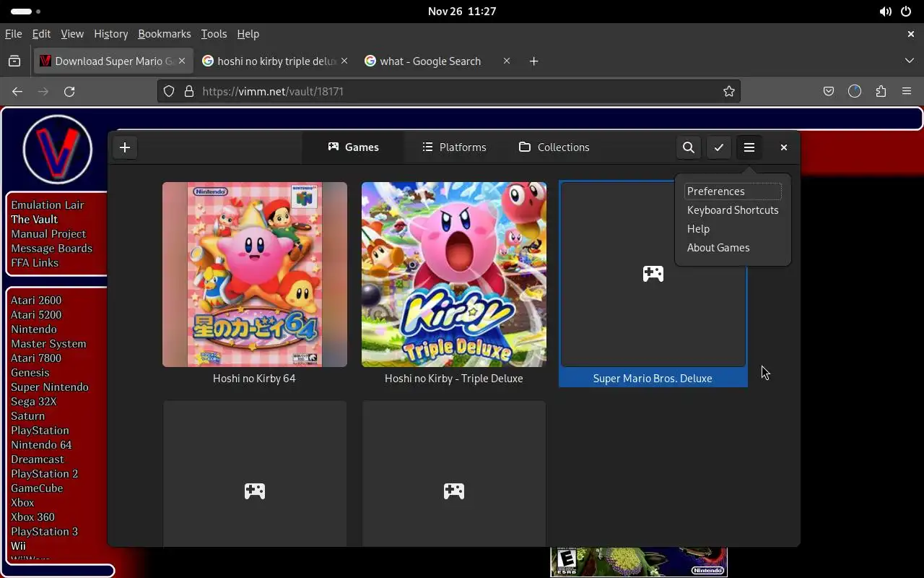Open Nintendo 64 system link

[x=41, y=445]
